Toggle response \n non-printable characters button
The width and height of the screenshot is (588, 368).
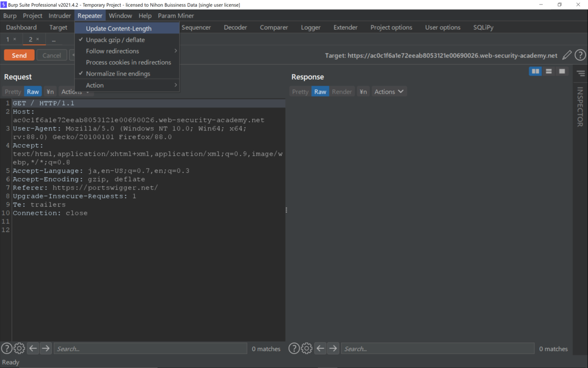363,92
